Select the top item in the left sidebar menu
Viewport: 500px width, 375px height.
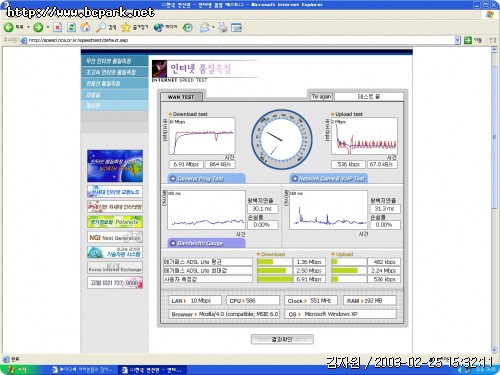115,61
